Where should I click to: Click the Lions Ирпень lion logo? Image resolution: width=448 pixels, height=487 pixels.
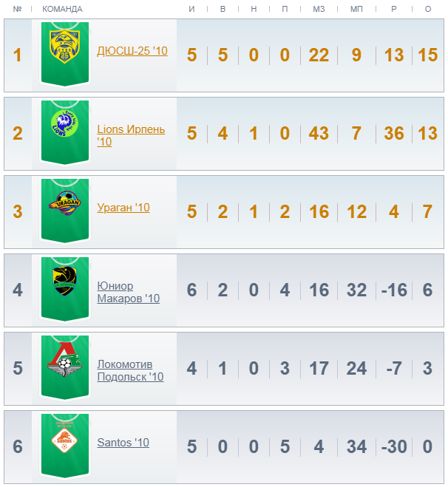pos(64,123)
